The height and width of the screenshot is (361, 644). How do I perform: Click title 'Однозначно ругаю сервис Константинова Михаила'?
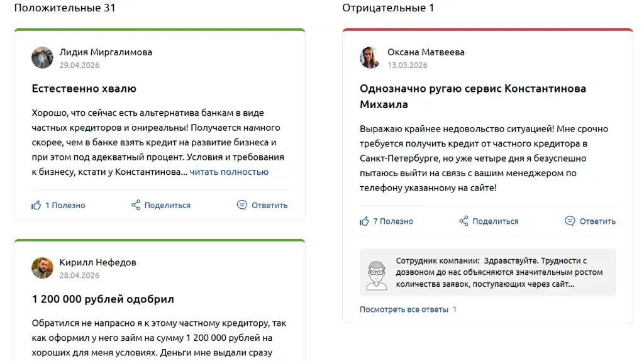pyautogui.click(x=473, y=96)
